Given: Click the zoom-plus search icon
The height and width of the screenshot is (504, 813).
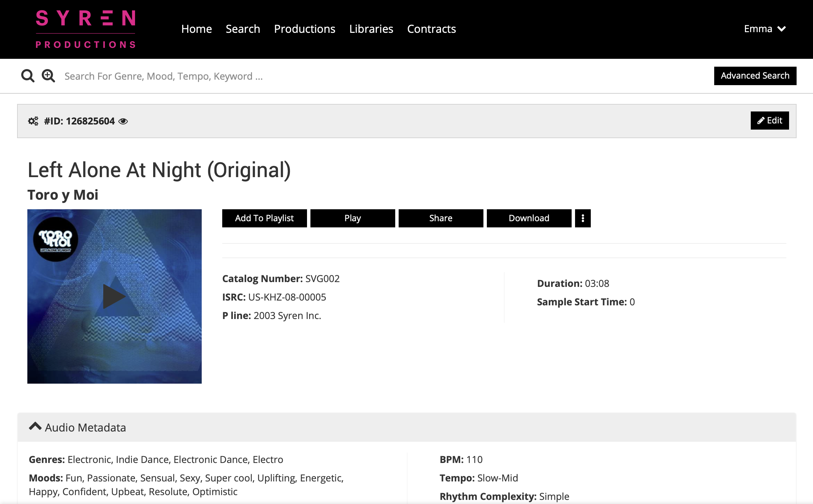Looking at the screenshot, I should (48, 76).
